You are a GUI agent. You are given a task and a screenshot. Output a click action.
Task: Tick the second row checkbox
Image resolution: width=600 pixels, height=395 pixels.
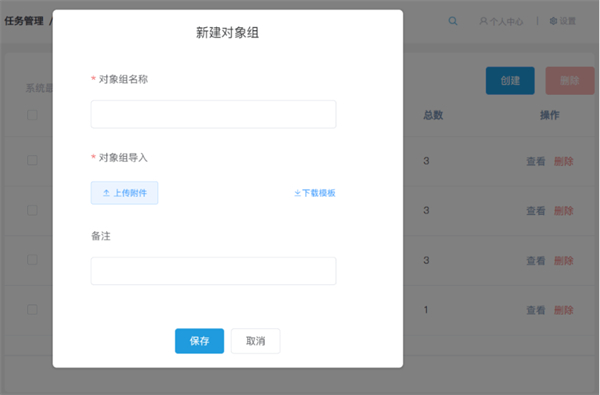[x=33, y=210]
